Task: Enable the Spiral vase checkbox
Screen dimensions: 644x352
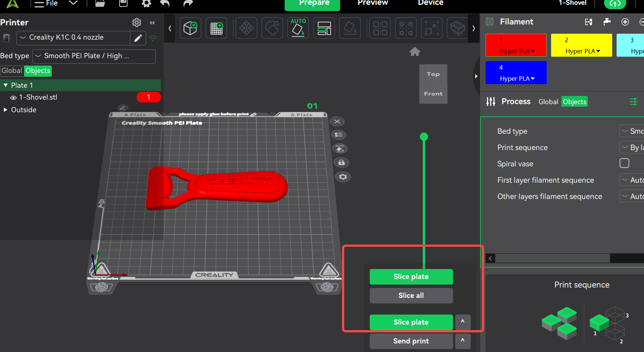Action: 624,163
